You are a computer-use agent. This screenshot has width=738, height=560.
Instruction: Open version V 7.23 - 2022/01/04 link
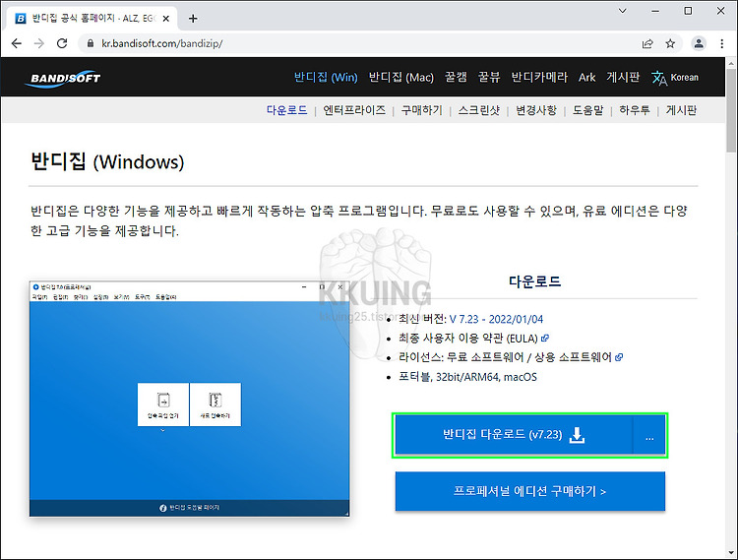coord(496,319)
